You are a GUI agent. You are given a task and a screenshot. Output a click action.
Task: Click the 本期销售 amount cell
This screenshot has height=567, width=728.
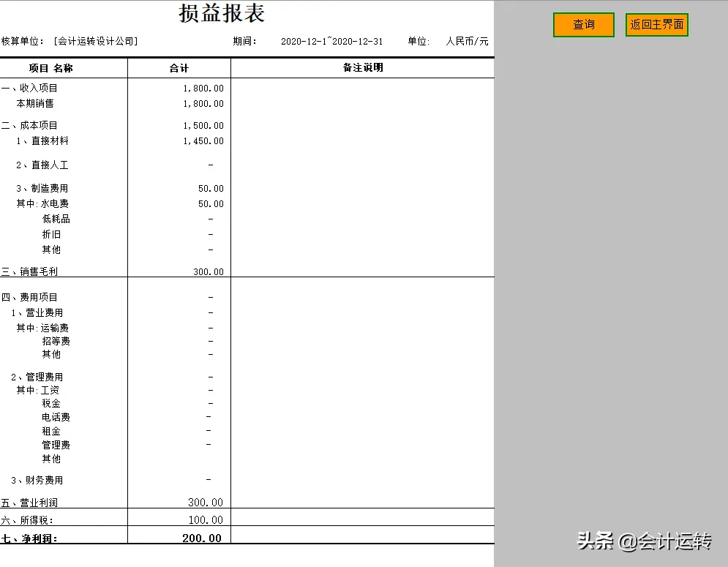coord(203,104)
